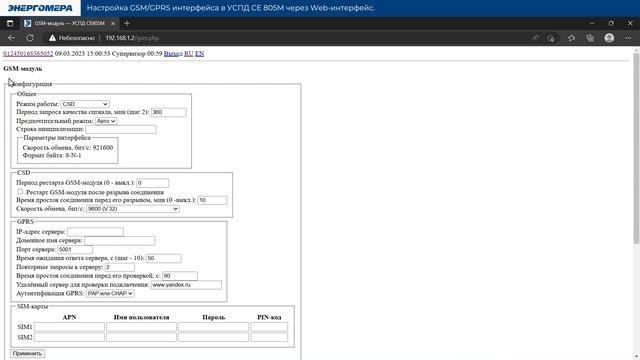Click the GSM module restart period field

click(153, 183)
